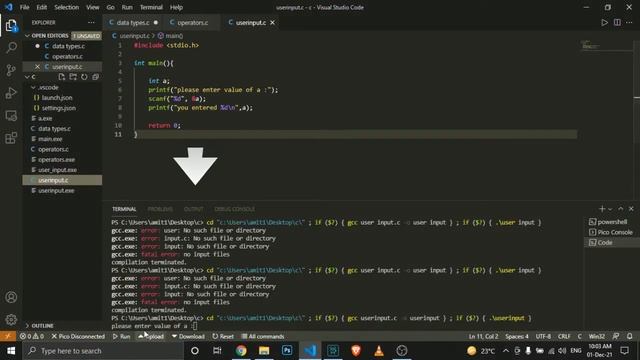The height and width of the screenshot is (360, 640).
Task: Open the File menu
Action: click(x=24, y=7)
